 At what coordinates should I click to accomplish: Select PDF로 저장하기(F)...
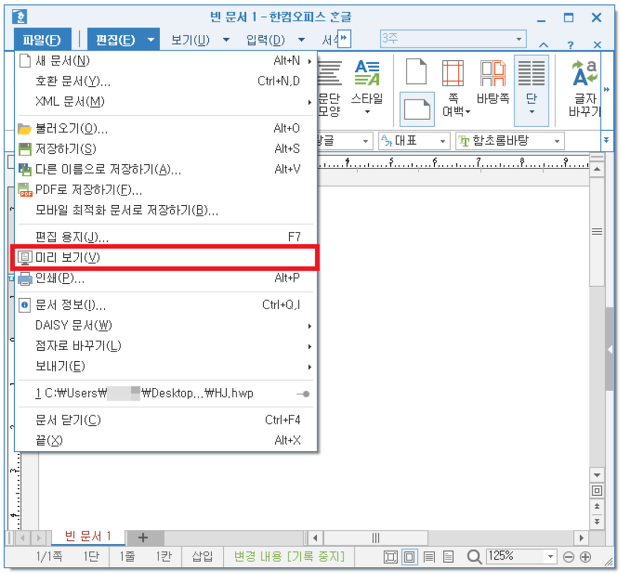[165, 190]
